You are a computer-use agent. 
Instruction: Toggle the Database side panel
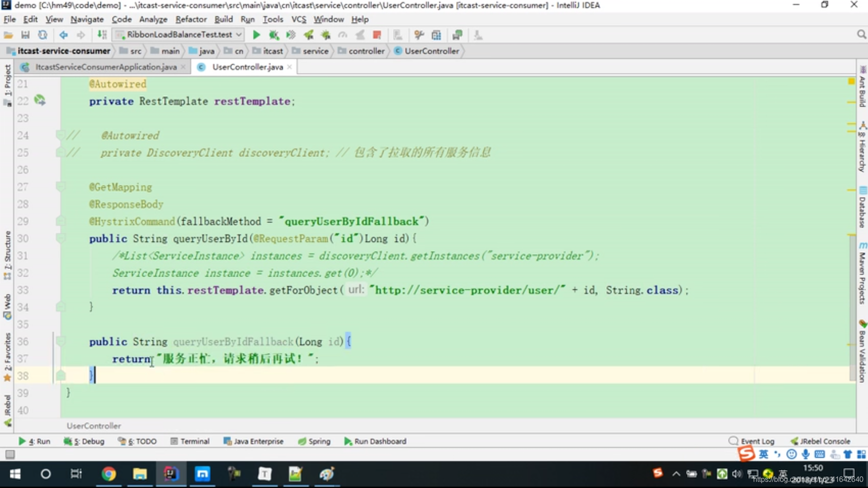863,207
